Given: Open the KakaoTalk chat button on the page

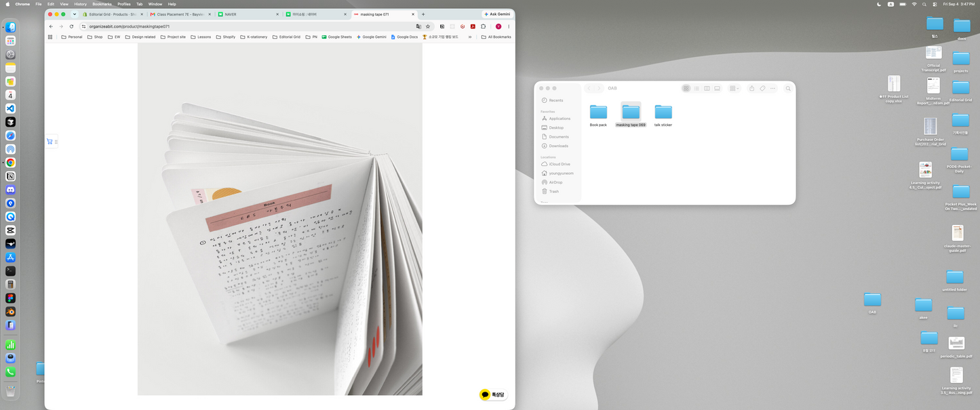Looking at the screenshot, I should click(x=493, y=394).
